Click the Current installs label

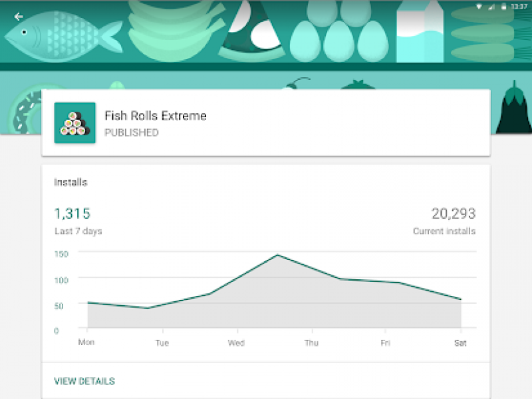444,231
